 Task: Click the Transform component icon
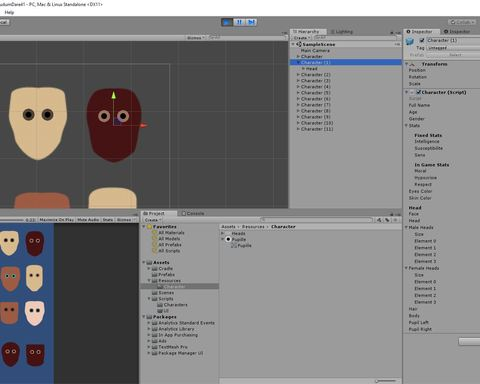[412, 64]
